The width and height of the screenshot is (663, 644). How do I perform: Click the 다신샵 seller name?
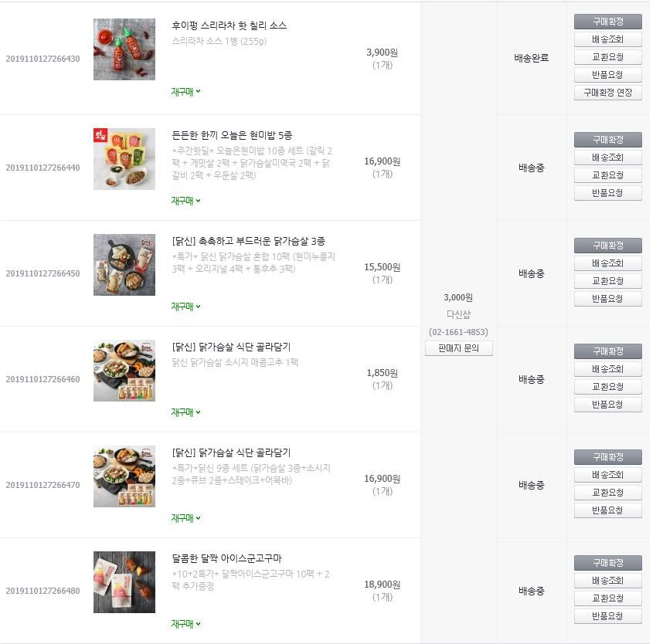pyautogui.click(x=458, y=314)
